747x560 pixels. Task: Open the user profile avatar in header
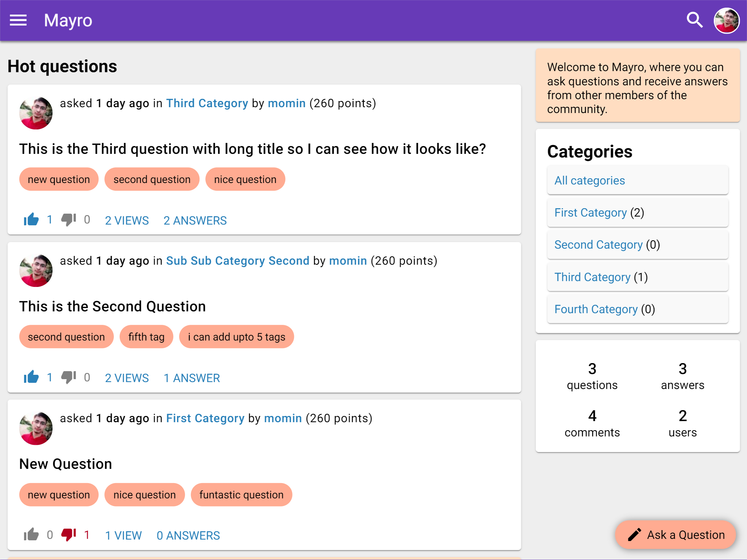(x=726, y=20)
